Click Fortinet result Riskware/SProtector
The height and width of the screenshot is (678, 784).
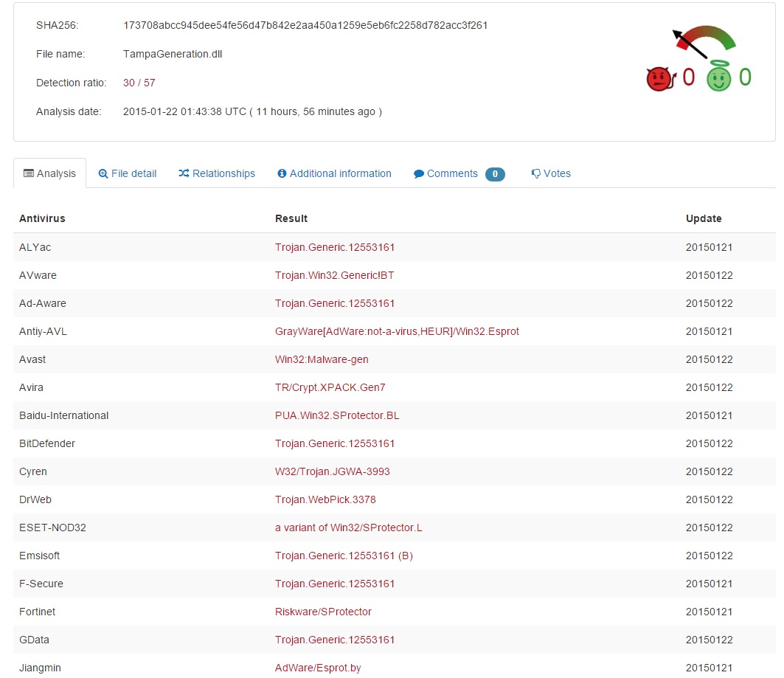323,612
